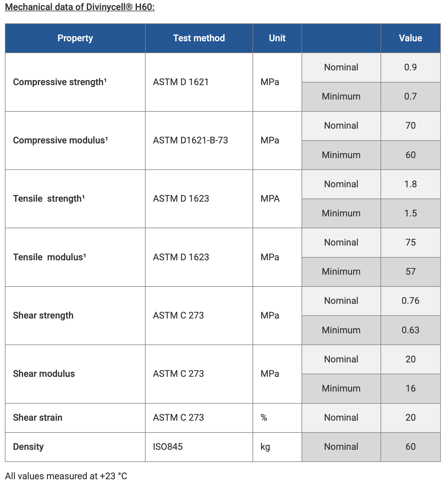Click the Property column header
The width and height of the screenshot is (448, 483).
(75, 38)
